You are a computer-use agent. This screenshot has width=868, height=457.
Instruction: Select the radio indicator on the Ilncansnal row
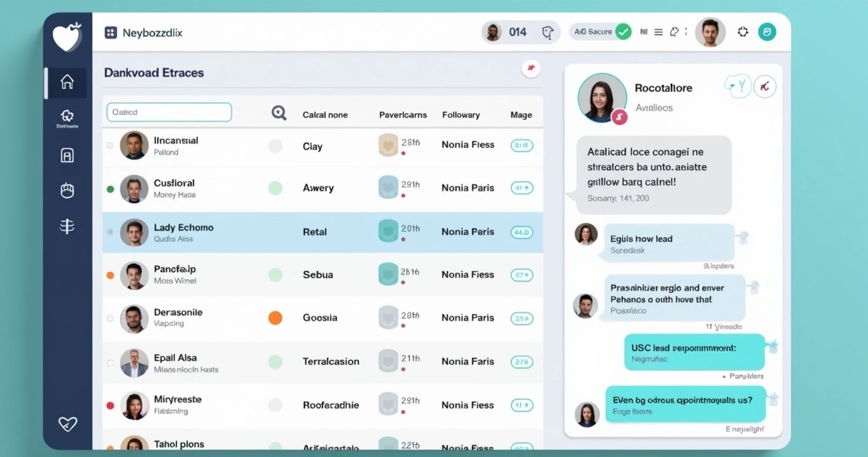tap(108, 145)
